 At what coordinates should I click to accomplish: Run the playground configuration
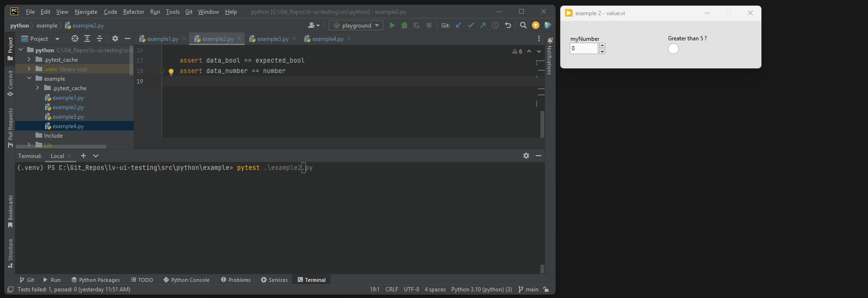[x=392, y=25]
